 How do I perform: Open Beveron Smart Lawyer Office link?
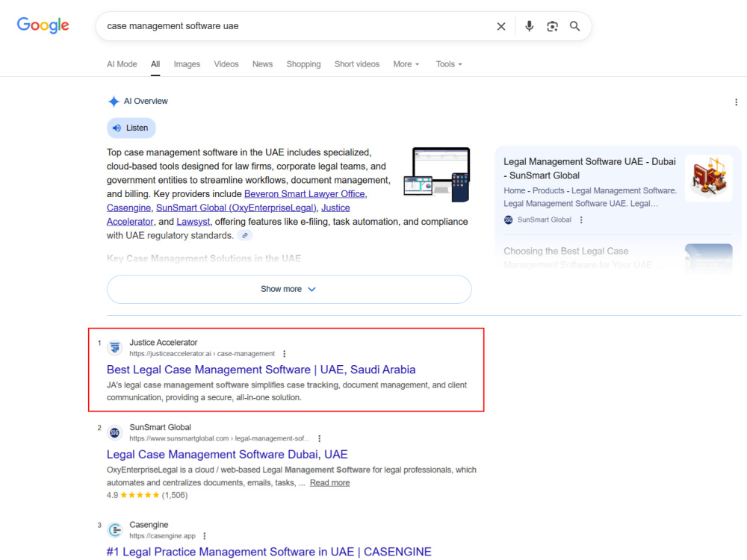pyautogui.click(x=305, y=194)
